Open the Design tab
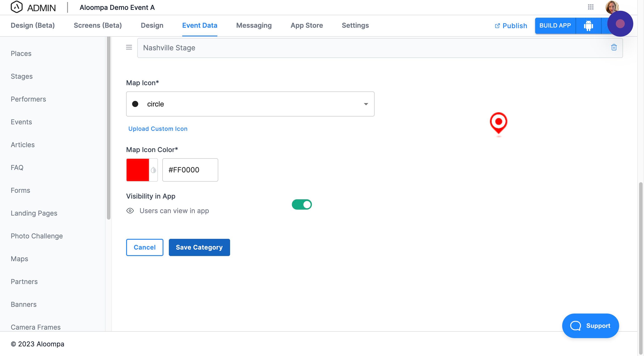This screenshot has height=356, width=644. tap(152, 25)
